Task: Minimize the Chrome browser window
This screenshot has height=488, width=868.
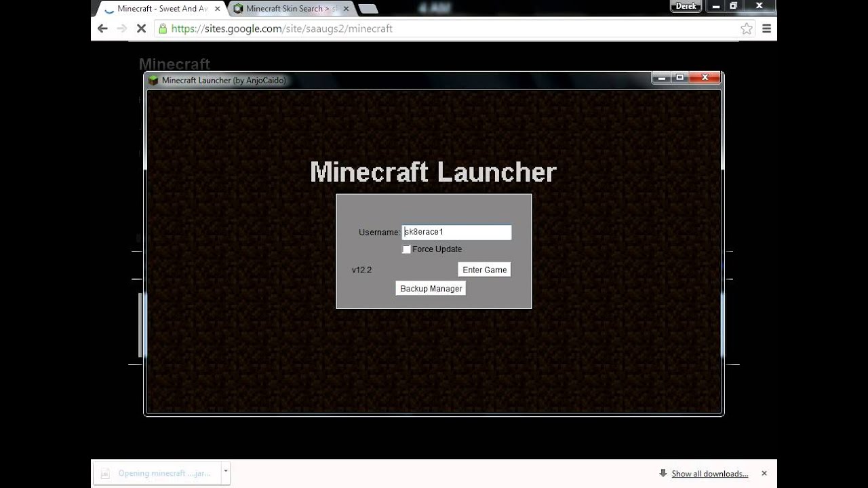Action: (716, 6)
